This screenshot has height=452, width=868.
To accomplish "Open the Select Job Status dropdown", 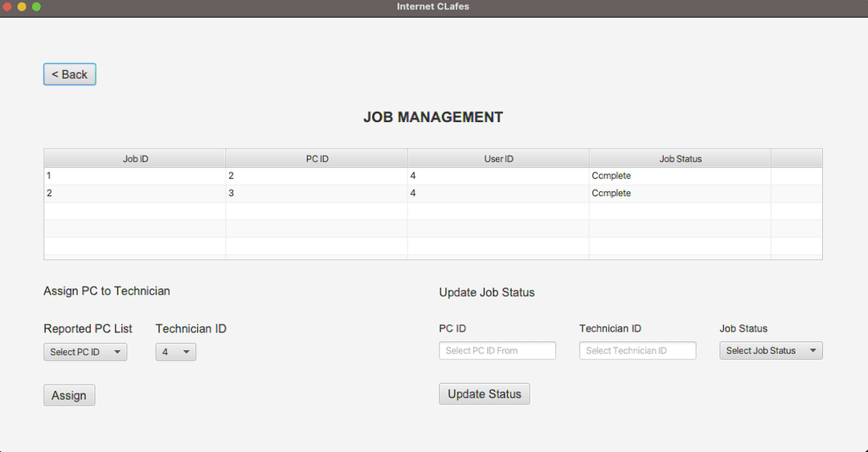I will click(x=770, y=351).
